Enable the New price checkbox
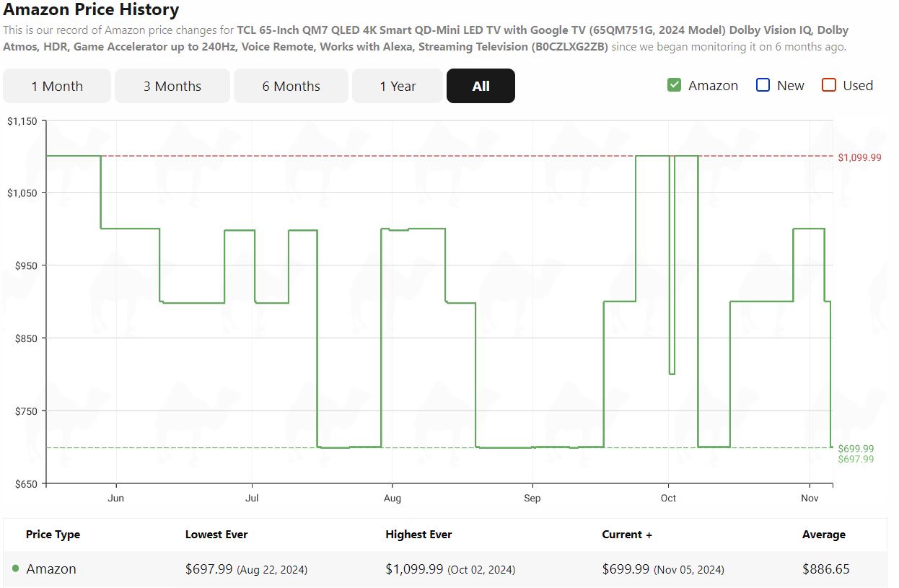The height and width of the screenshot is (588, 899). 763,85
